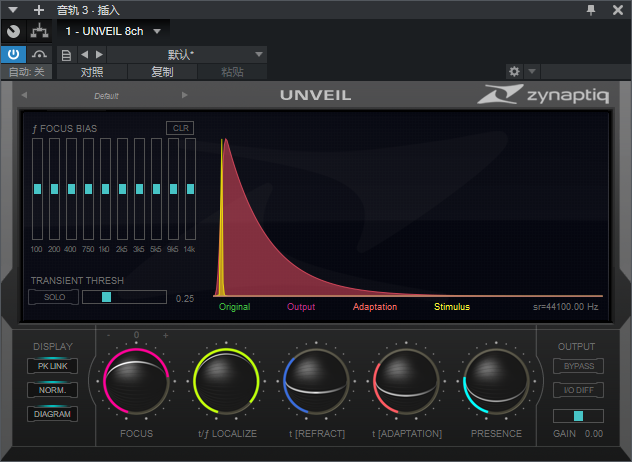Click the round knob routing icon

coord(13,31)
